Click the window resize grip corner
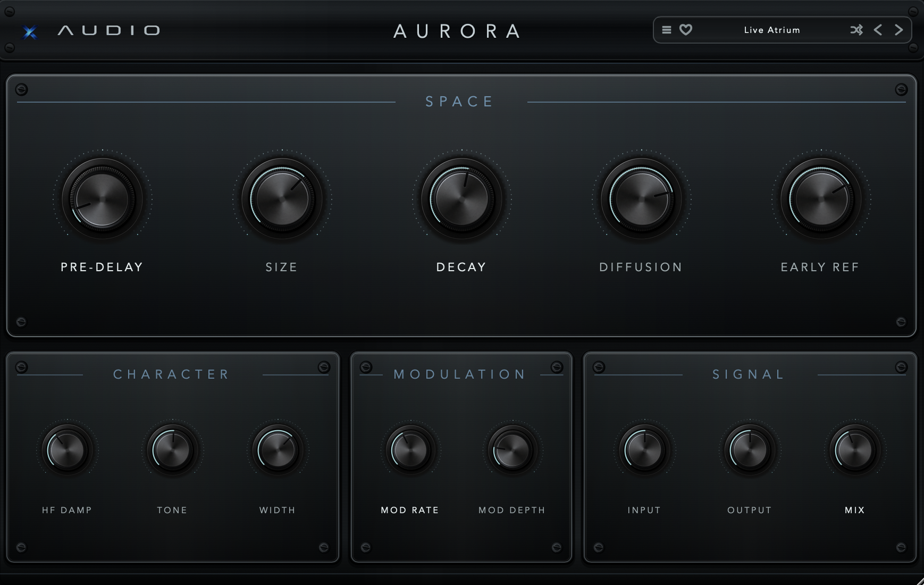The width and height of the screenshot is (924, 585). coord(919,581)
